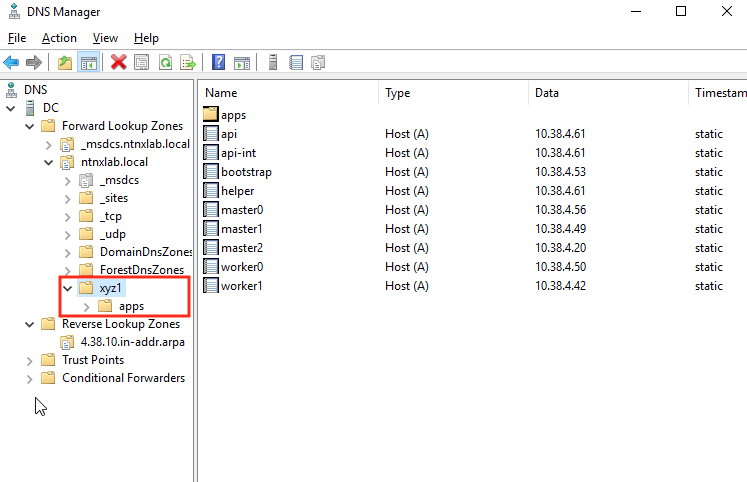Viewport: 747px width, 482px height.
Task: Toggle the Show/Hide Console Tree icon
Action: (89, 63)
